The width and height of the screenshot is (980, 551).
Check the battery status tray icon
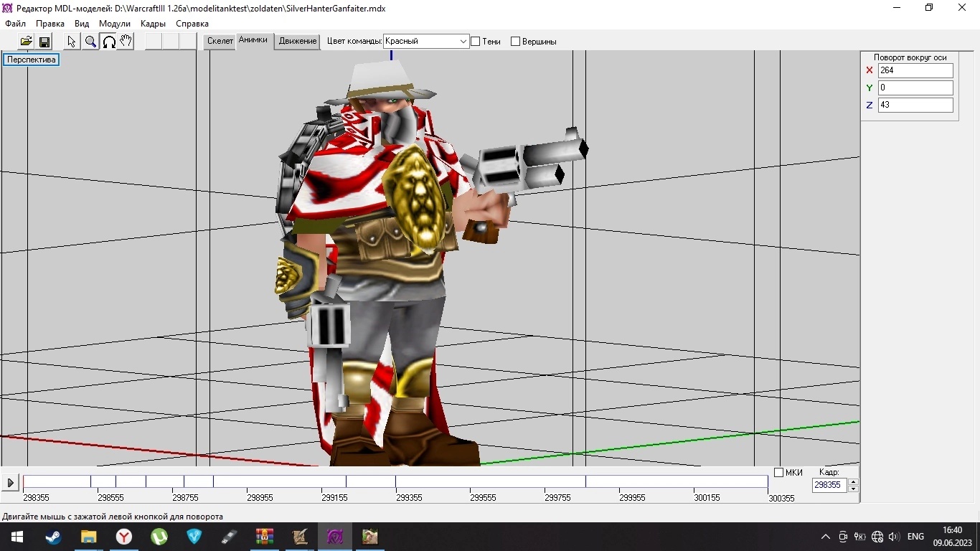(859, 537)
